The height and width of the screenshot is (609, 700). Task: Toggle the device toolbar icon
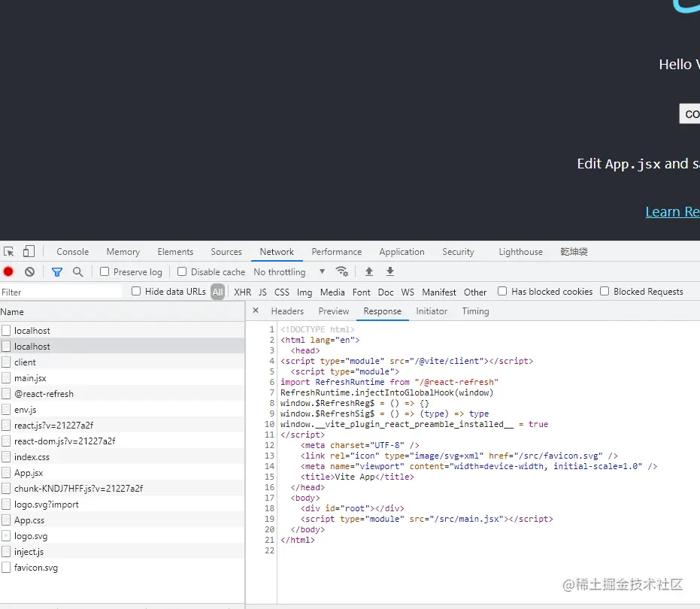(x=29, y=252)
